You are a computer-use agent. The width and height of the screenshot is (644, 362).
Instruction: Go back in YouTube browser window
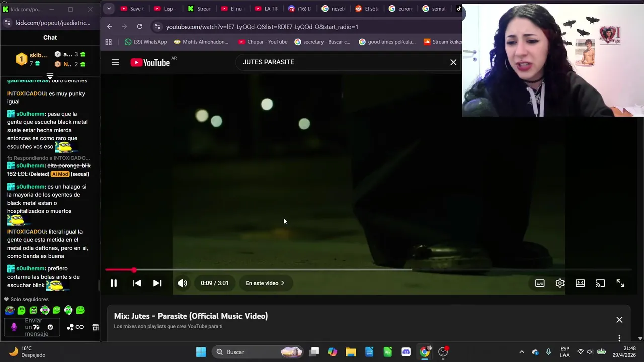(110, 27)
